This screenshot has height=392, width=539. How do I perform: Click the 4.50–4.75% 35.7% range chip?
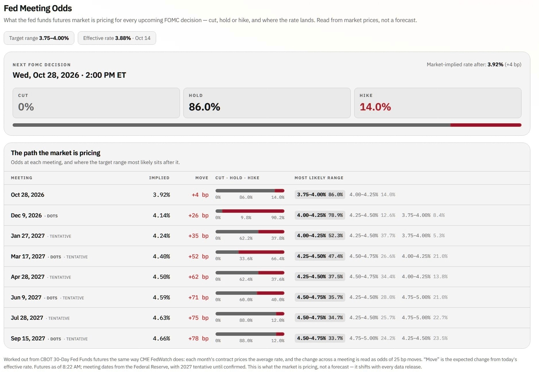click(x=320, y=297)
